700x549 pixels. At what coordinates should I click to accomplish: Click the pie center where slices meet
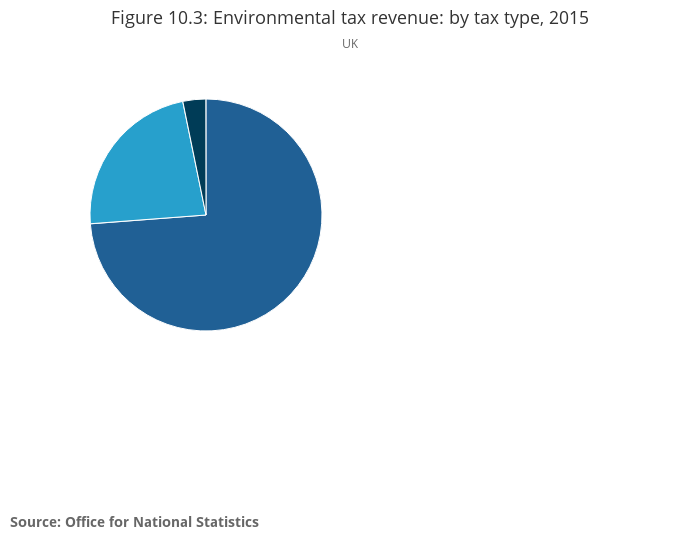click(x=206, y=215)
